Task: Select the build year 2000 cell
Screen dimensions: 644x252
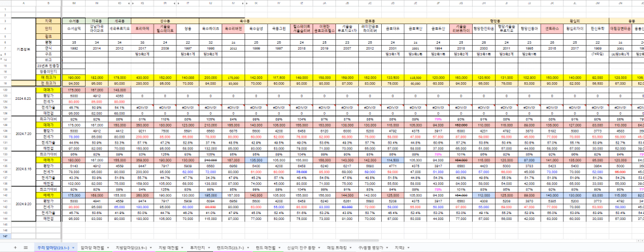Action: 484,48
